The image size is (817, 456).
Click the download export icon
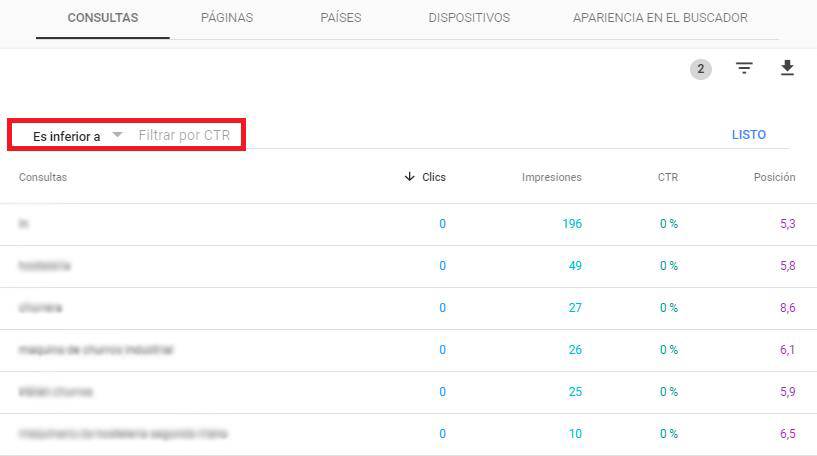click(x=787, y=68)
